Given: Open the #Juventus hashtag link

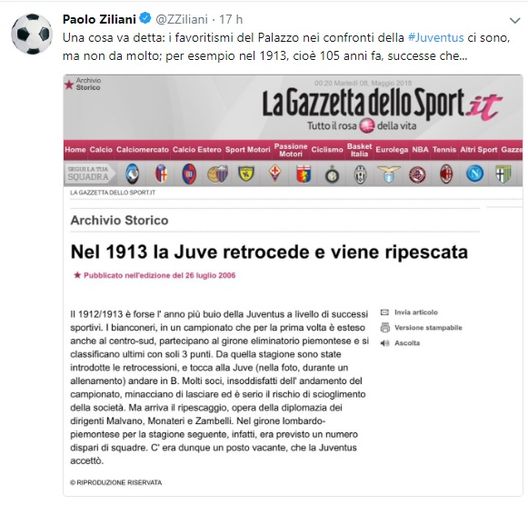Looking at the screenshot, I should pyautogui.click(x=436, y=37).
